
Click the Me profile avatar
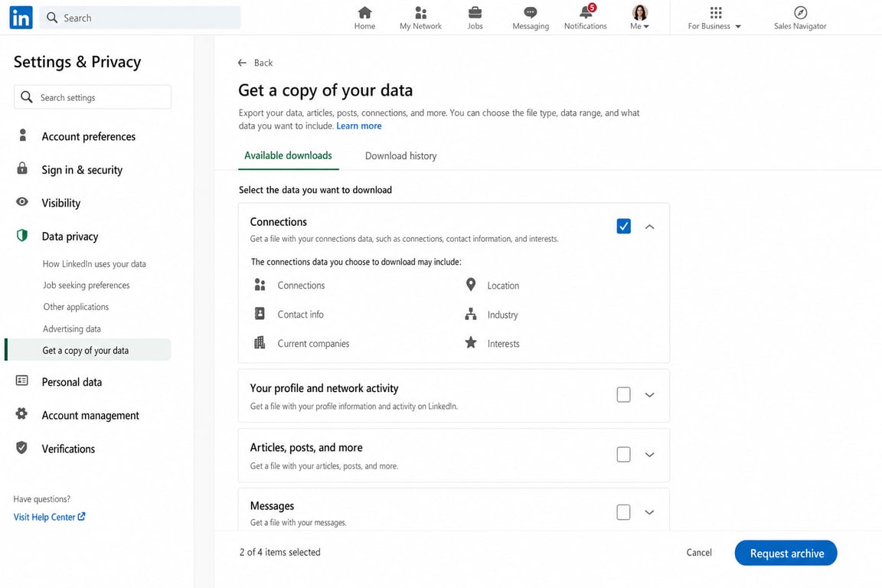(x=639, y=12)
